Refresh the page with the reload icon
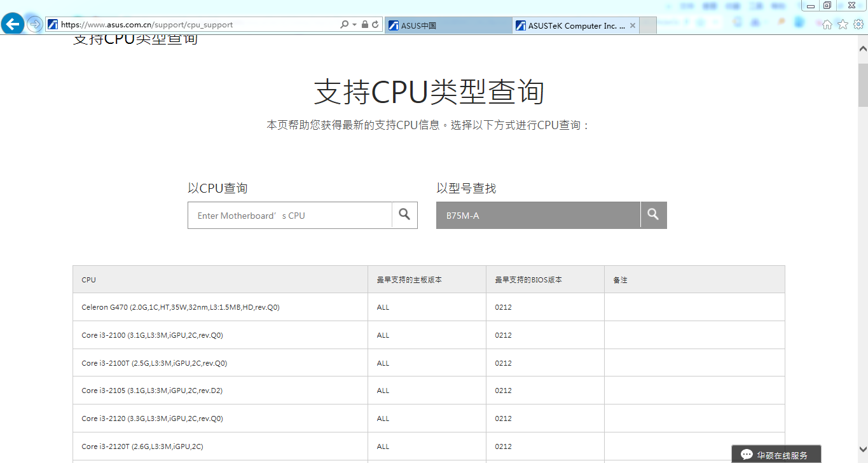Image resolution: width=868 pixels, height=463 pixels. [x=375, y=25]
